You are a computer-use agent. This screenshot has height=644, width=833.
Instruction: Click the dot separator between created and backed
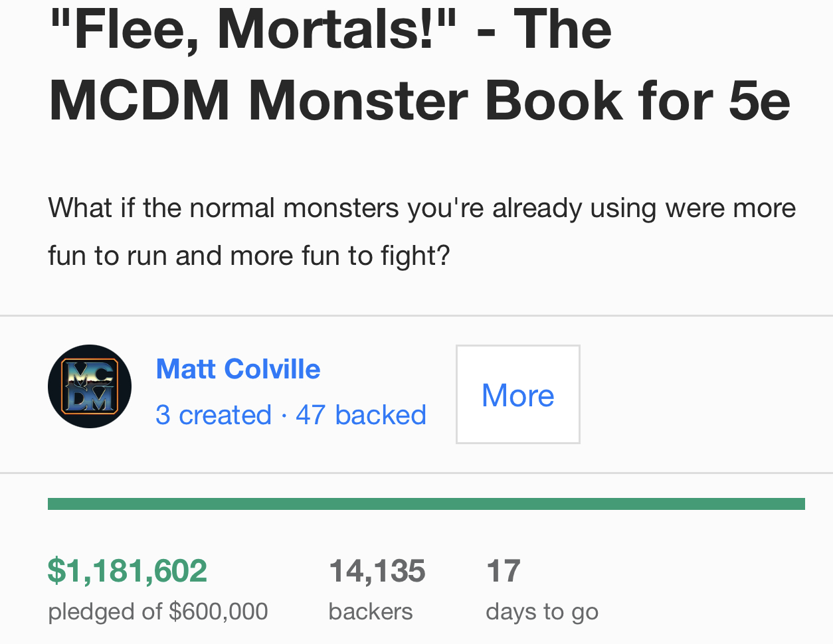[x=284, y=416]
